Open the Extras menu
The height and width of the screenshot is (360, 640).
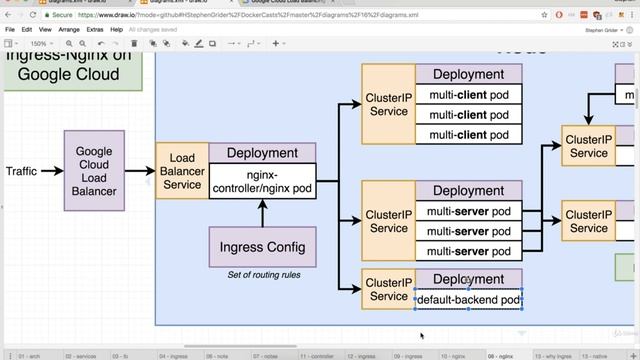click(95, 29)
